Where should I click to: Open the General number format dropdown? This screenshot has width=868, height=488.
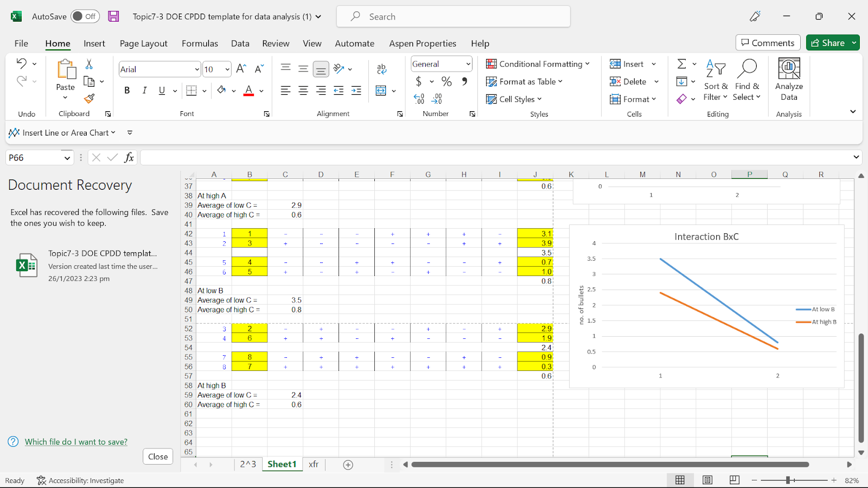click(468, 64)
